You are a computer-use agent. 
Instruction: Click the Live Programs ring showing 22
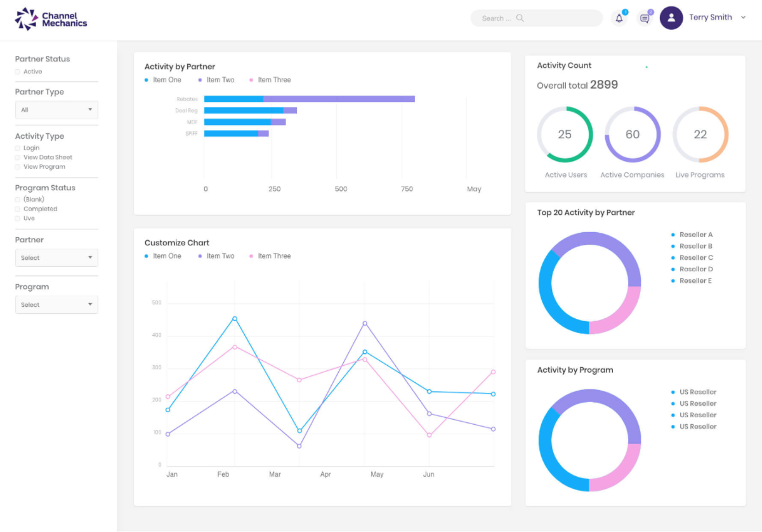click(700, 134)
